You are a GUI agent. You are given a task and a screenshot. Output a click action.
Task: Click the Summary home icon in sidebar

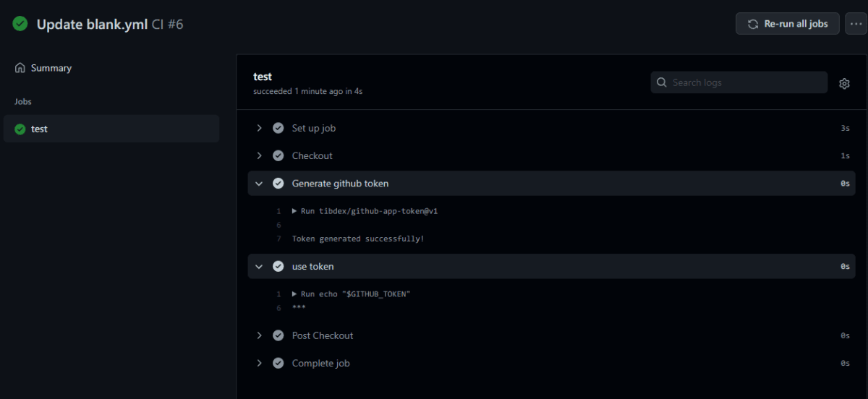click(x=20, y=68)
